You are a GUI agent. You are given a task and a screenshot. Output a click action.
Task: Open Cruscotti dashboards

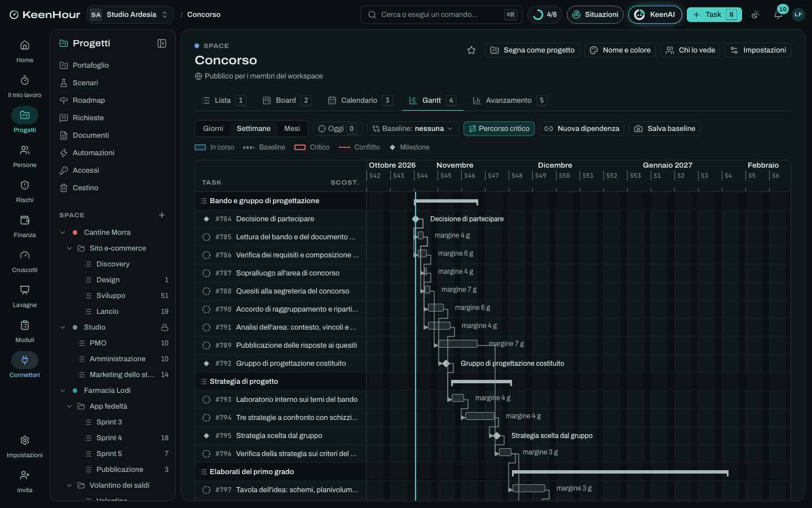click(x=25, y=261)
